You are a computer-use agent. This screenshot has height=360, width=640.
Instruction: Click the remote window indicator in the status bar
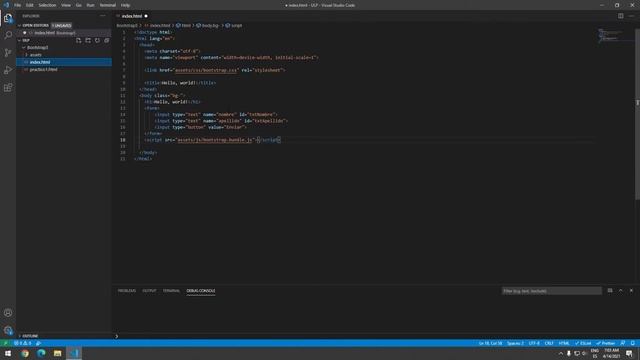coord(5,343)
